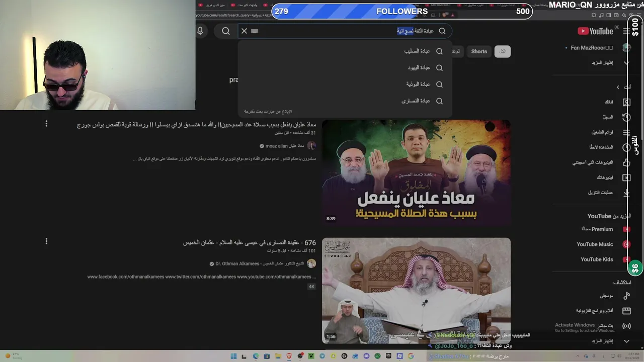Viewport: 644px width, 362px height.
Task: Open the معاذ عليان ينفعل video thumbnail
Action: pos(416,172)
